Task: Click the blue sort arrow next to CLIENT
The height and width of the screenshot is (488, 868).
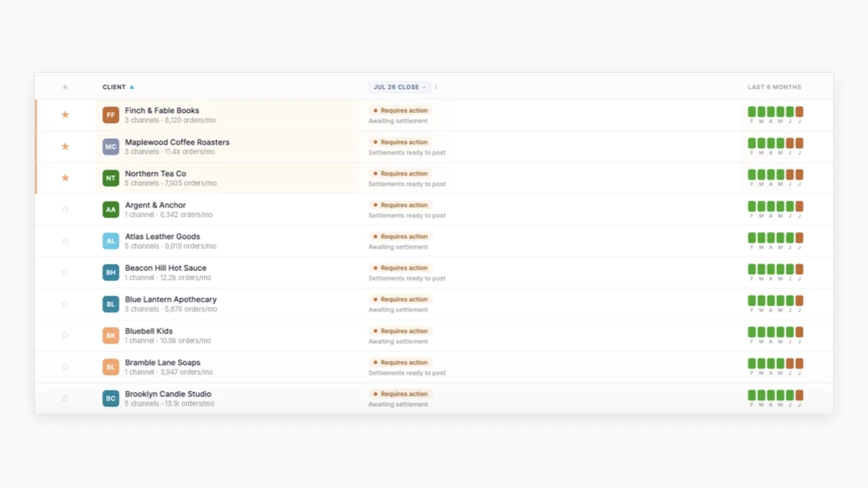Action: (x=132, y=87)
